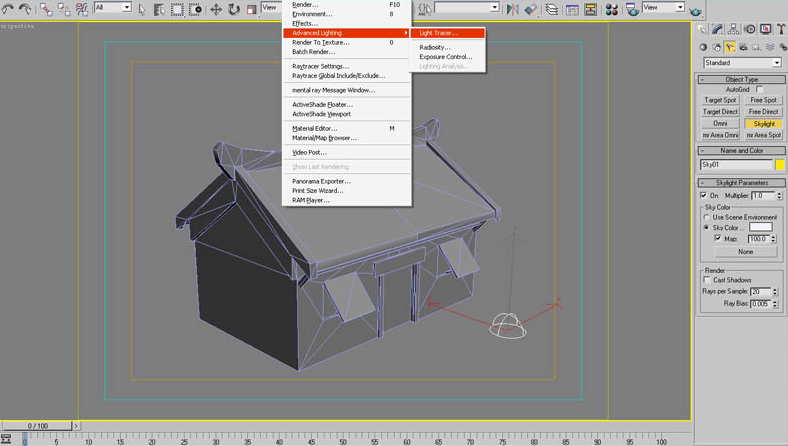Choose Light Tracer from the submenu
The image size is (788, 446).
[438, 33]
